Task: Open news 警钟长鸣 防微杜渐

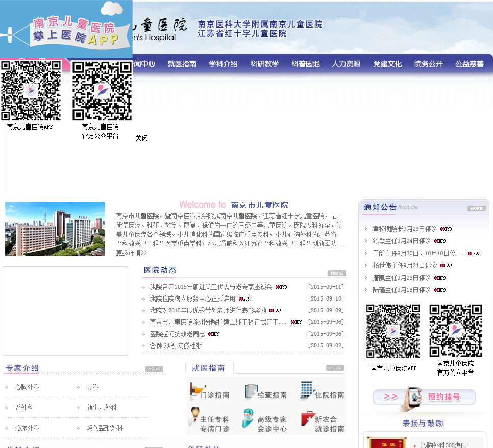Action: [x=176, y=346]
